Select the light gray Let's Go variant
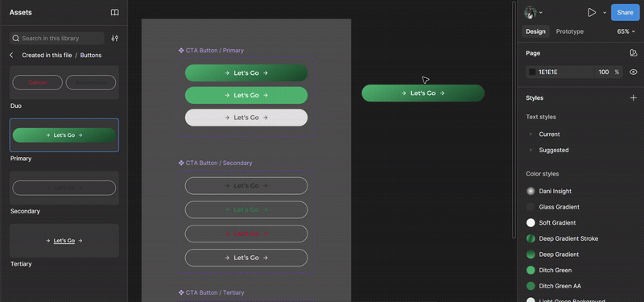The height and width of the screenshot is (302, 644). click(x=246, y=118)
